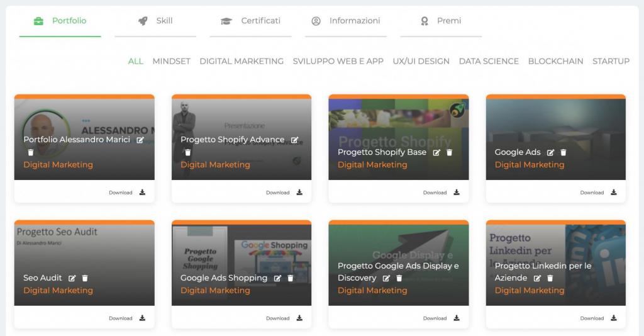The height and width of the screenshot is (336, 644).
Task: Click download arrow icon on Progetto Shopify Advance card
Action: coord(299,193)
